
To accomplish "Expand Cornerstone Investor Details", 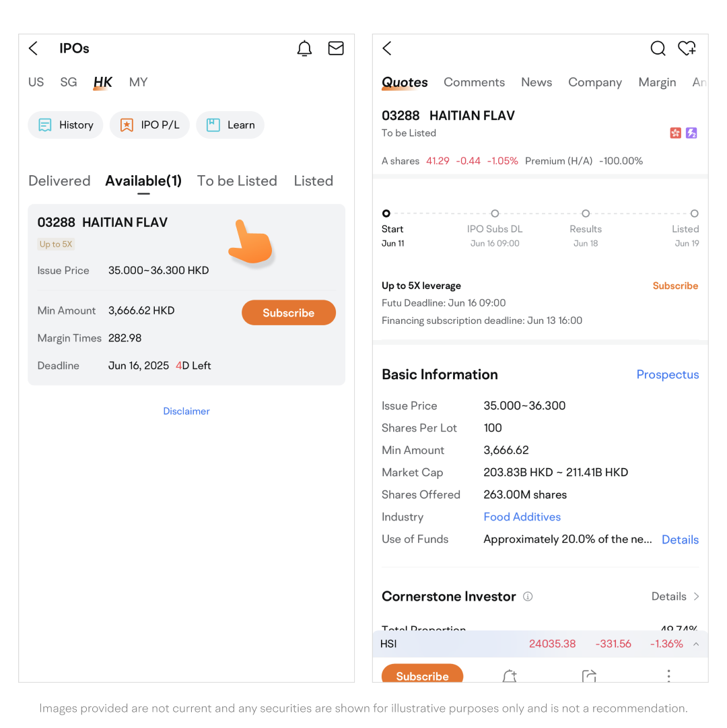I will click(x=675, y=597).
